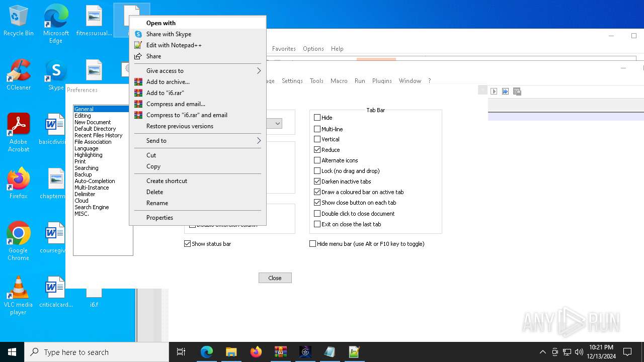Choose Edit with Notepad++

(198, 45)
